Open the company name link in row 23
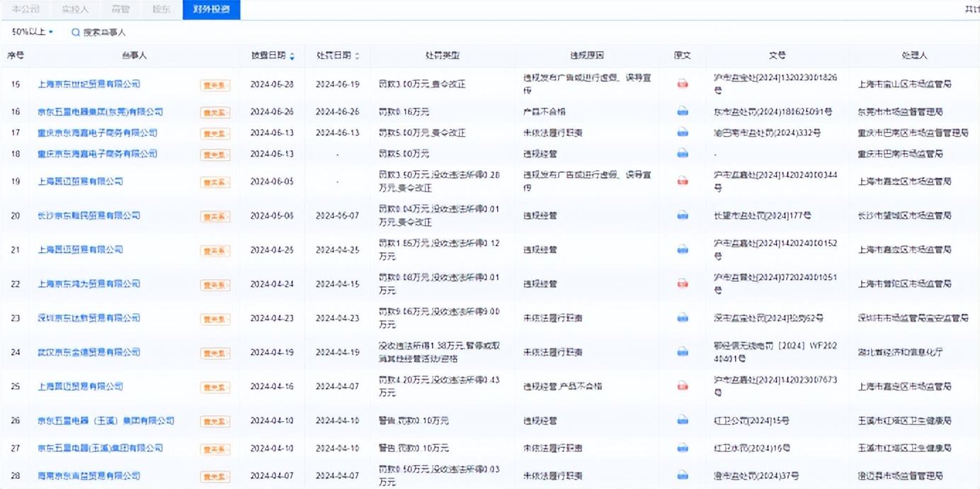This screenshot has height=489, width=980. [89, 317]
